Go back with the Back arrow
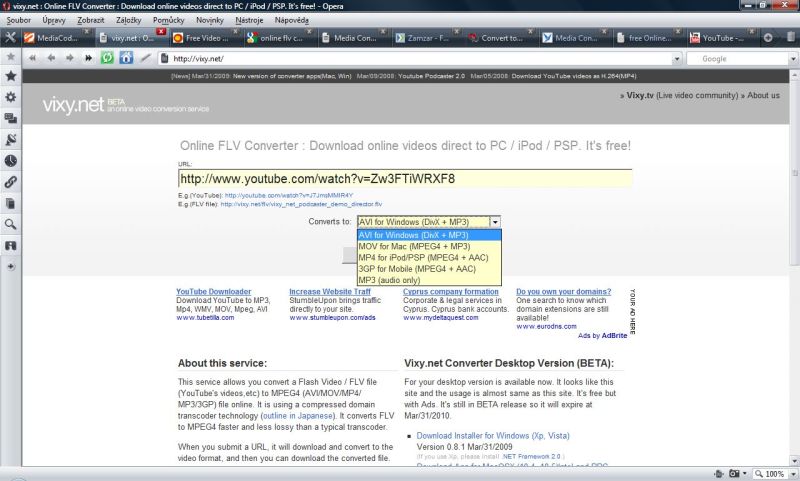800x481 pixels. click(x=51, y=58)
